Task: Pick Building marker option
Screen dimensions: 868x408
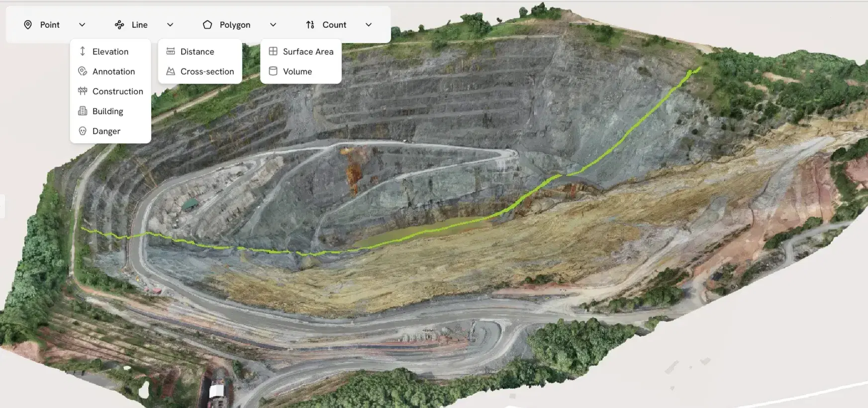Action: tap(110, 111)
